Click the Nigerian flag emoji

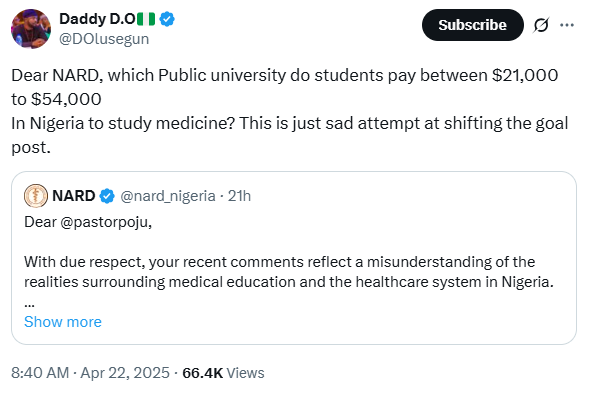(x=146, y=19)
